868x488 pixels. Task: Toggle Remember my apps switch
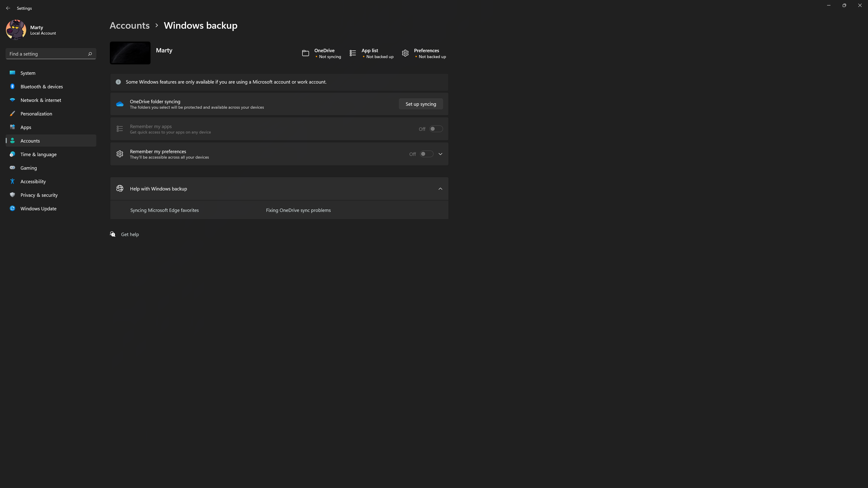point(436,129)
